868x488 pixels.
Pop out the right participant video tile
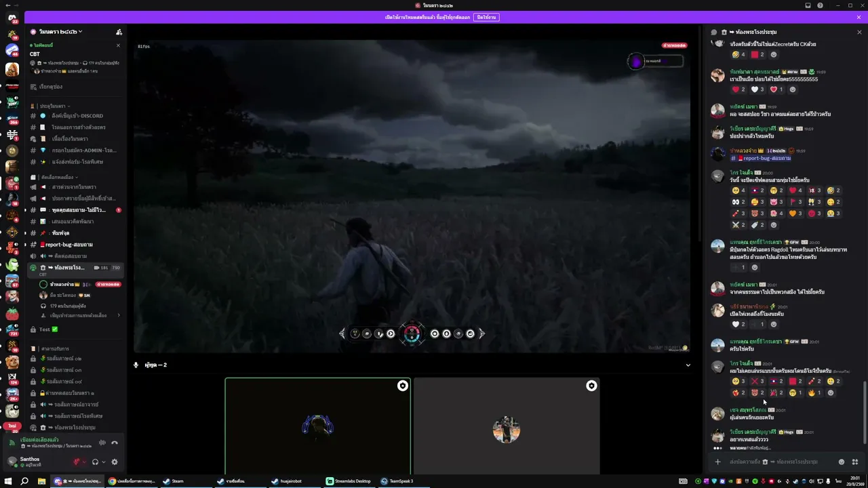[x=591, y=386]
